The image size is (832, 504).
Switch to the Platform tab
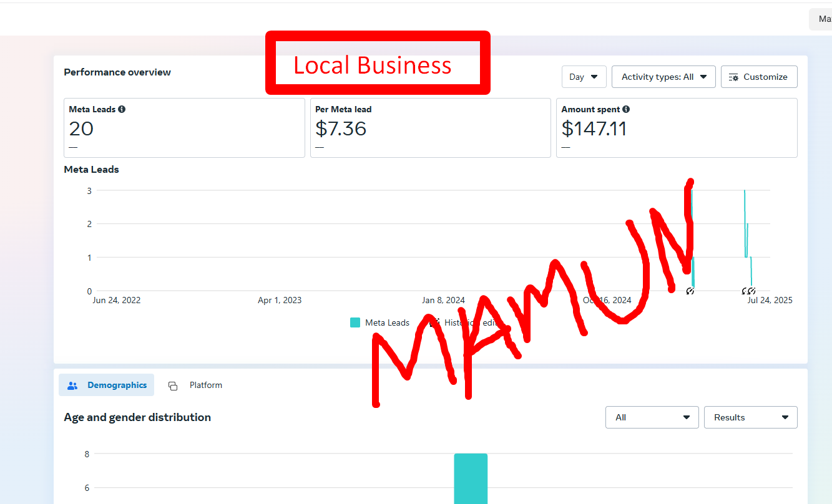pyautogui.click(x=195, y=385)
